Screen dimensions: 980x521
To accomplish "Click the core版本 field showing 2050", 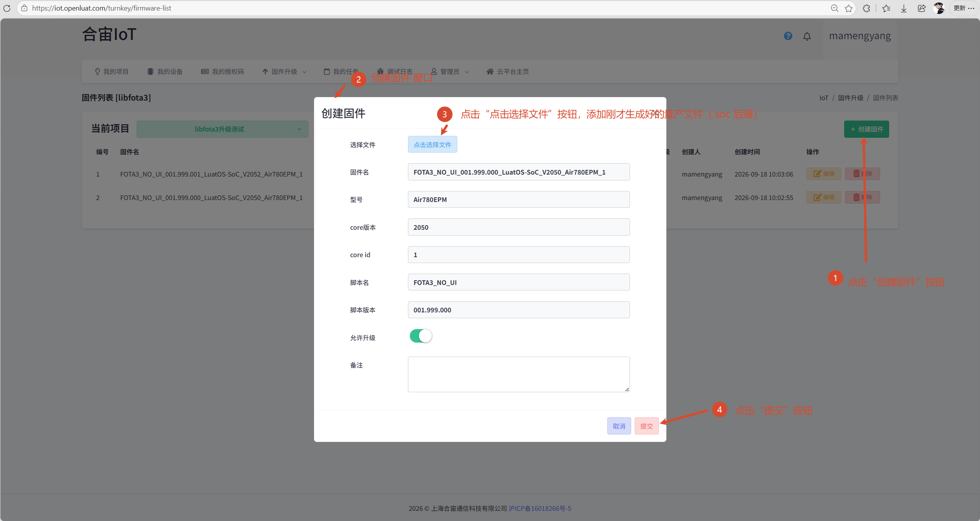I will (519, 227).
